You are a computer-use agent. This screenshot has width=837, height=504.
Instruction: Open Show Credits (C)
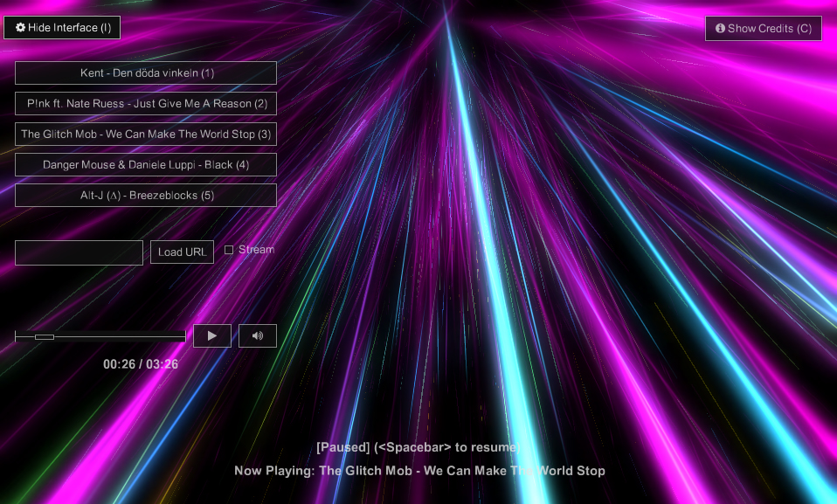tap(764, 28)
